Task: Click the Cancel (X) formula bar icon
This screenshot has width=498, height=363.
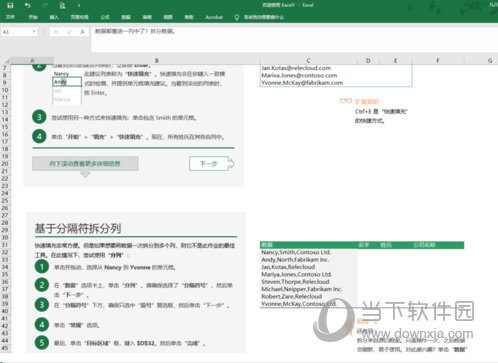Action: tap(56, 32)
